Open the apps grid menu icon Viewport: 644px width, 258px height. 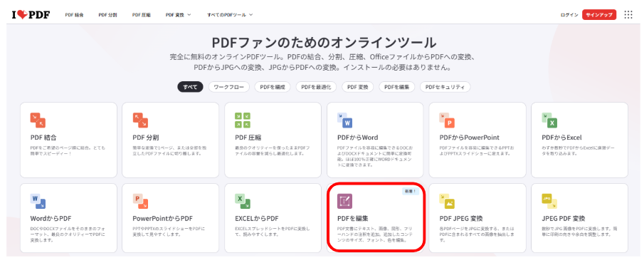(x=628, y=15)
